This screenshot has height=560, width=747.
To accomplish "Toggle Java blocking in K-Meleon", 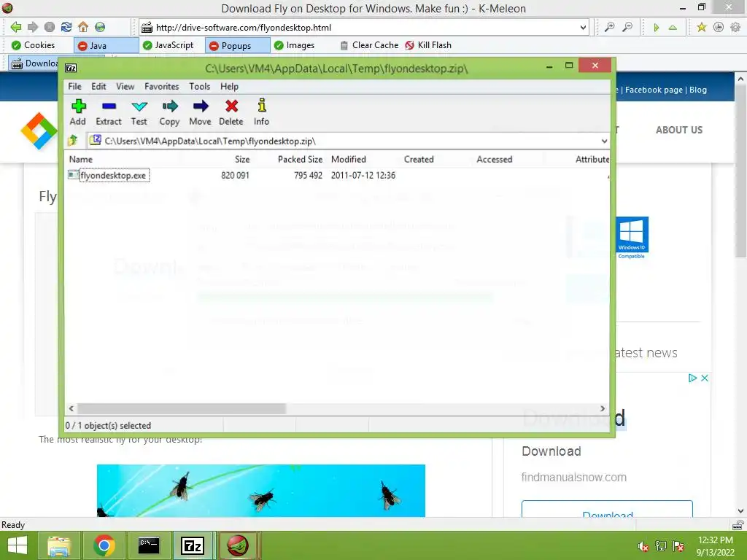I will coord(106,45).
